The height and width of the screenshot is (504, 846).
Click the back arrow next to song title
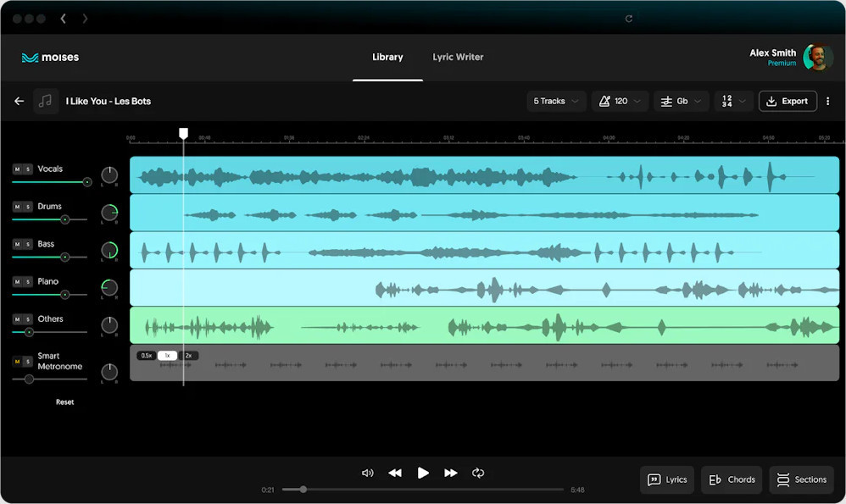(x=19, y=102)
